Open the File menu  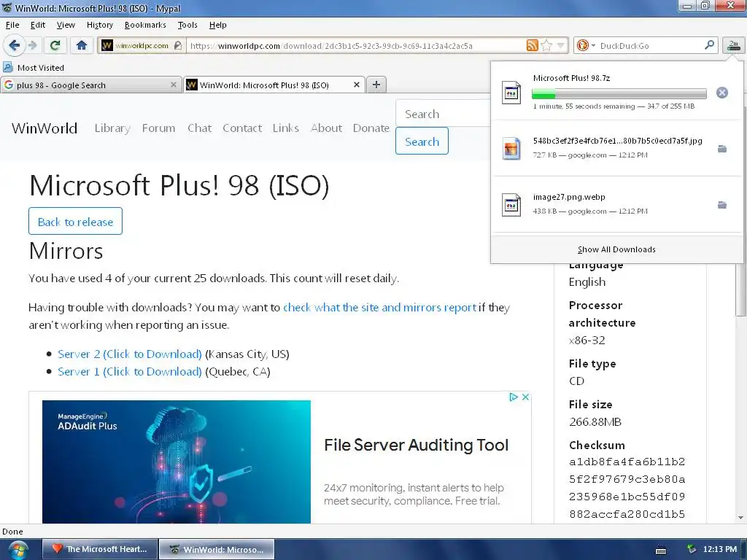click(x=12, y=25)
